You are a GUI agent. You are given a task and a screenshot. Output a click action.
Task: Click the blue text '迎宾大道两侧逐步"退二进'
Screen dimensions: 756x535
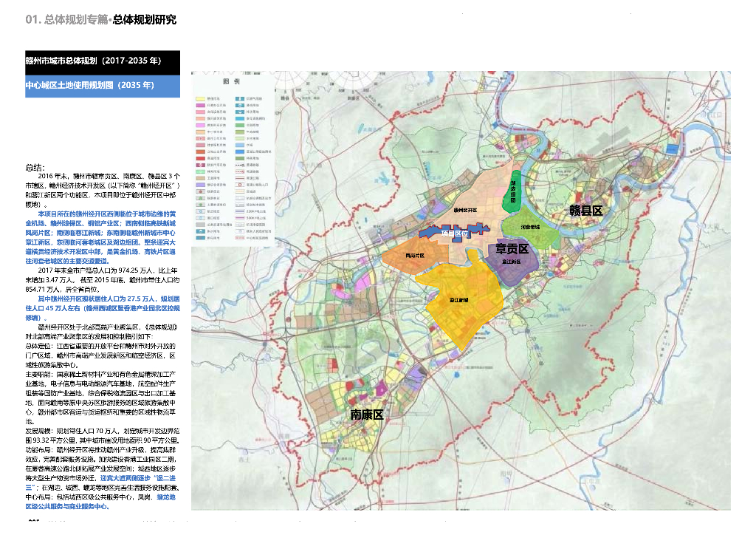tap(138, 478)
